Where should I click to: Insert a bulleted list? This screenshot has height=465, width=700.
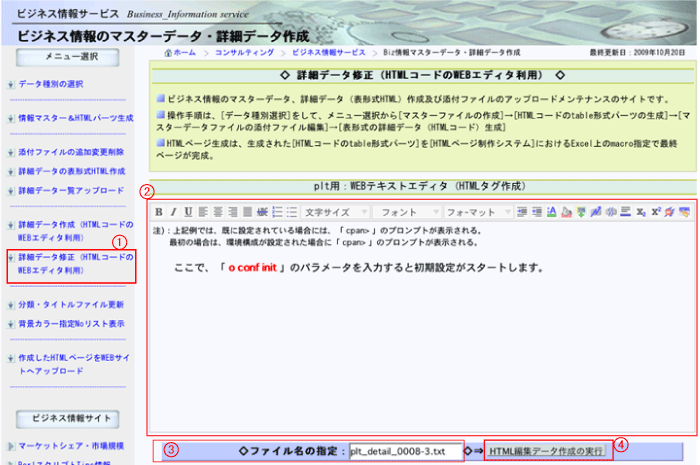point(292,212)
